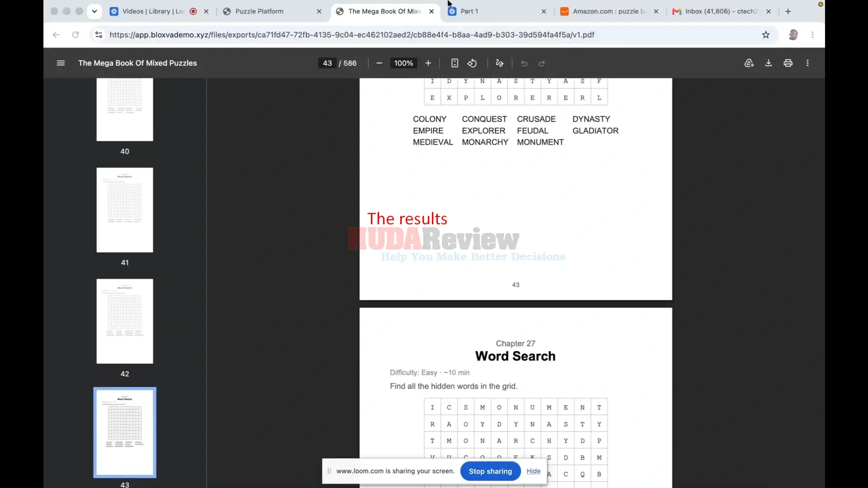Click the Chapter 27 label
This screenshot has height=488, width=868.
pyautogui.click(x=515, y=343)
